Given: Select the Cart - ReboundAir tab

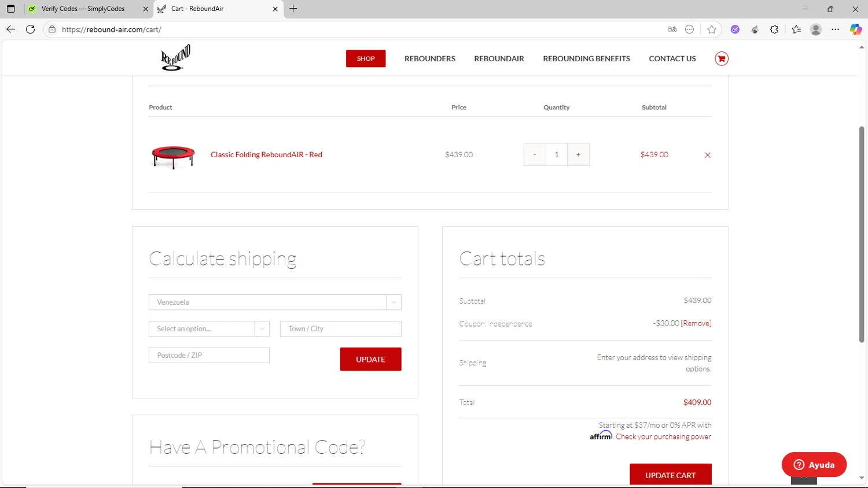Looking at the screenshot, I should (x=211, y=9).
